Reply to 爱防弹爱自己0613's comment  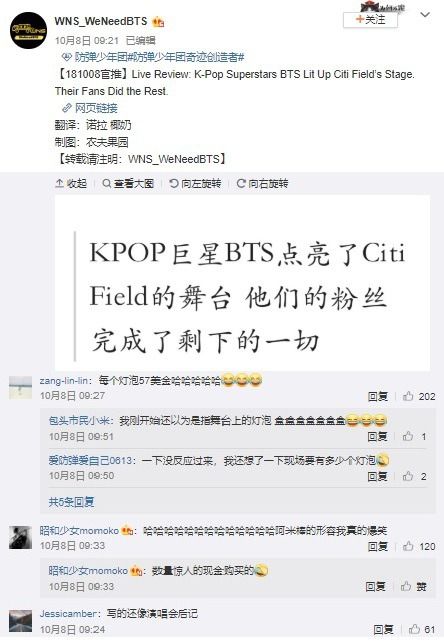[x=377, y=476]
